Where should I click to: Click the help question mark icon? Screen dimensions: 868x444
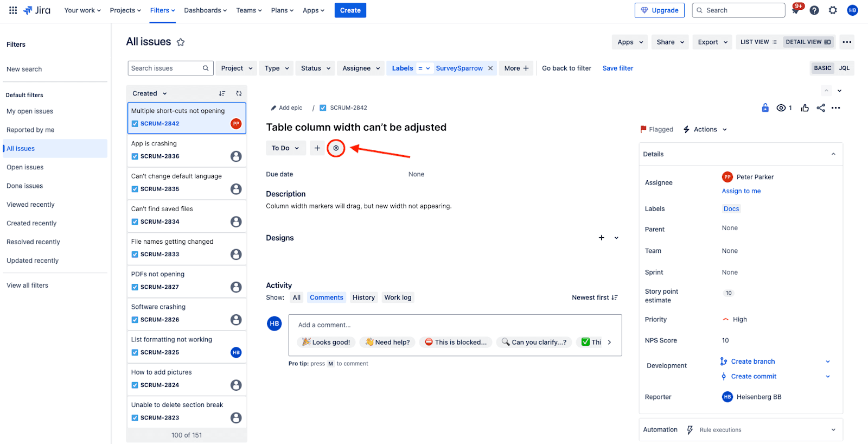[x=814, y=10]
